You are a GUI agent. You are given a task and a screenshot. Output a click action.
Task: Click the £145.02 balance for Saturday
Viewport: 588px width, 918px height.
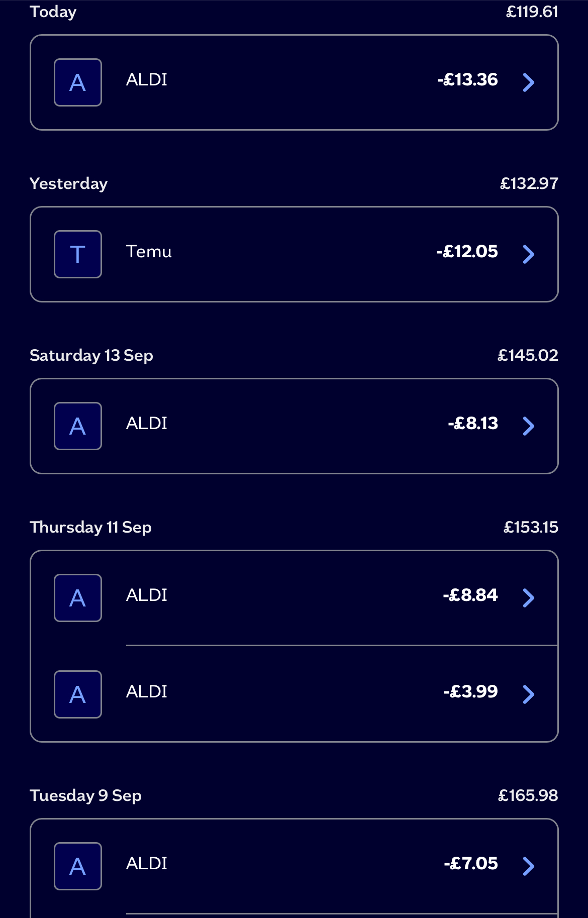tap(528, 355)
